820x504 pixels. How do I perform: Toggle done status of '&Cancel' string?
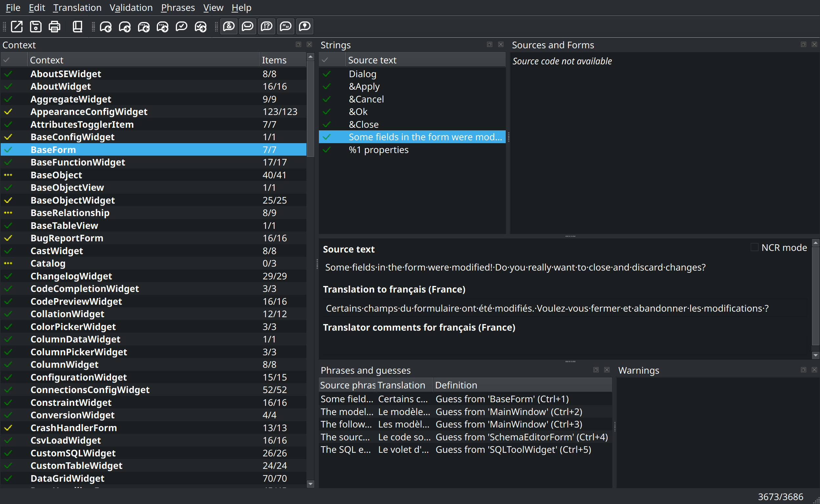tap(327, 99)
